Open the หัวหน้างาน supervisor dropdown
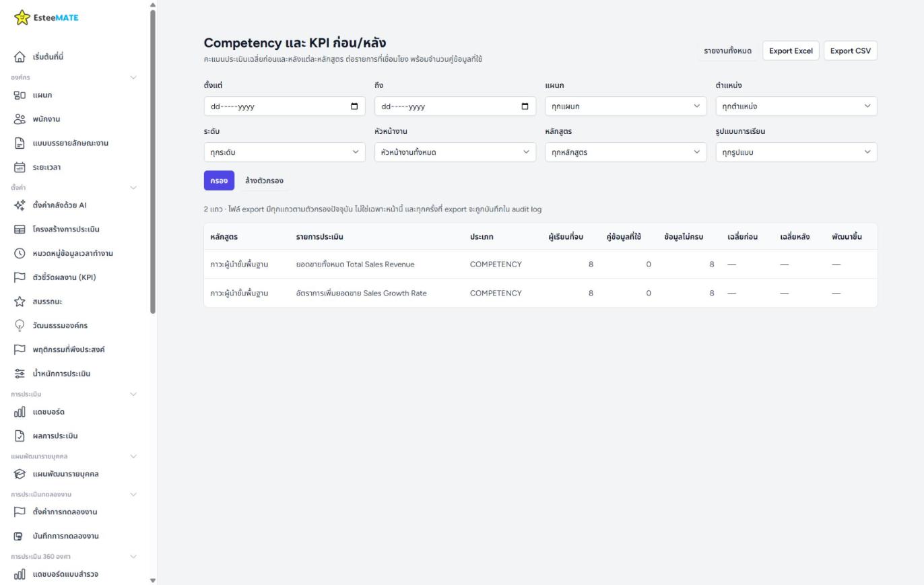Viewport: 924px width, 585px height. click(455, 152)
